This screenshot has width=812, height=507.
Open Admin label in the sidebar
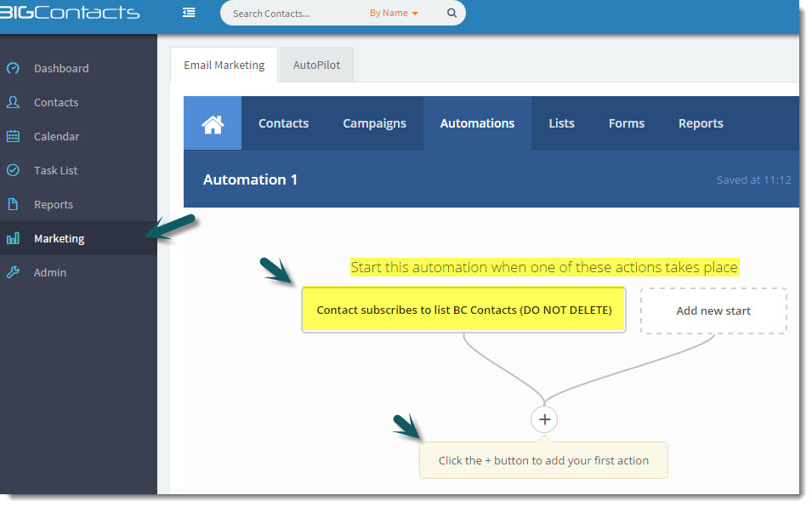click(49, 272)
